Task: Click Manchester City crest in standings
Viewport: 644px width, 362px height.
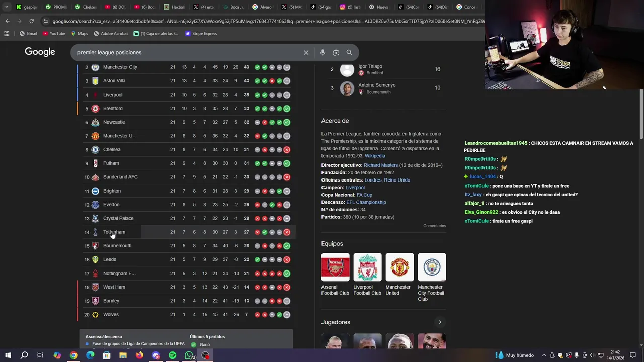Action: pyautogui.click(x=95, y=67)
